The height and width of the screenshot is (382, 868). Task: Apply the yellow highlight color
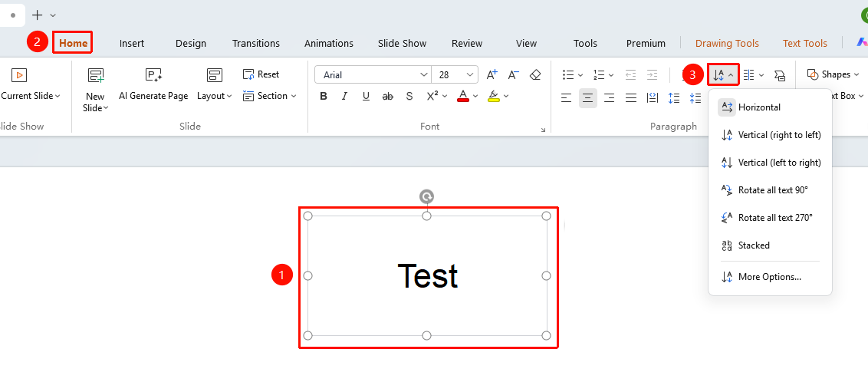pyautogui.click(x=494, y=97)
